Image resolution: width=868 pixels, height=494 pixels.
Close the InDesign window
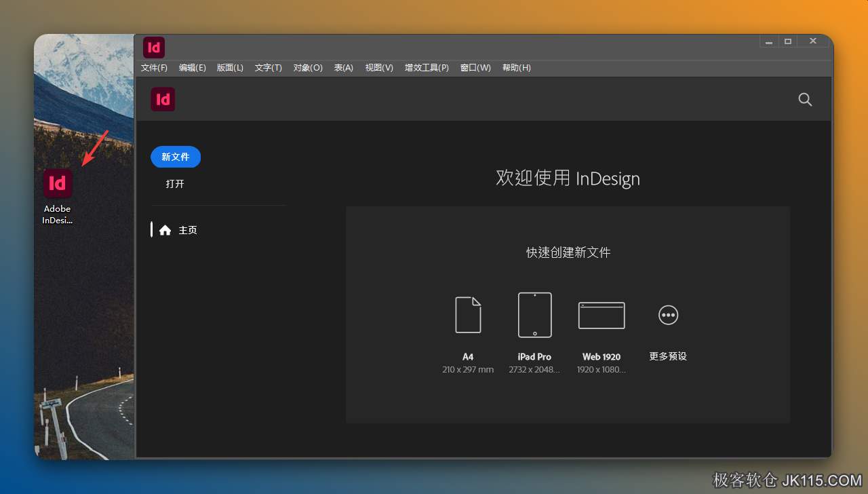point(812,42)
